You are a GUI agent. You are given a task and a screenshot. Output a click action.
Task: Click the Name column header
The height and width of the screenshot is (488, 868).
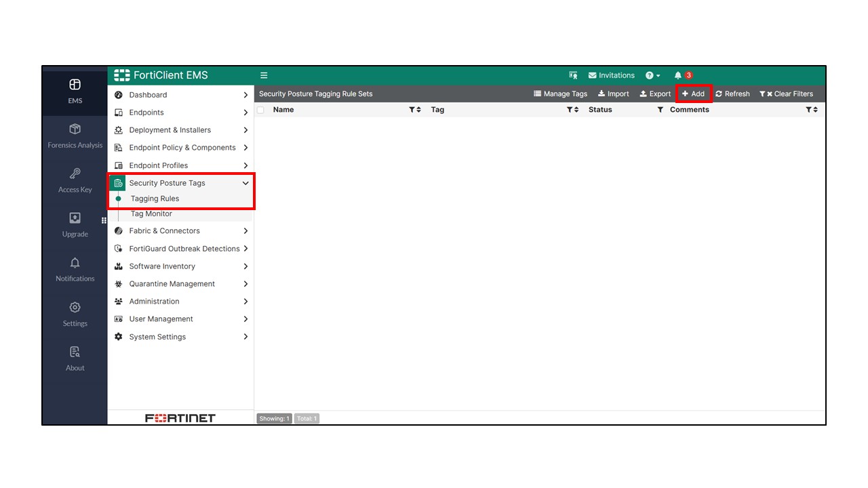283,110
